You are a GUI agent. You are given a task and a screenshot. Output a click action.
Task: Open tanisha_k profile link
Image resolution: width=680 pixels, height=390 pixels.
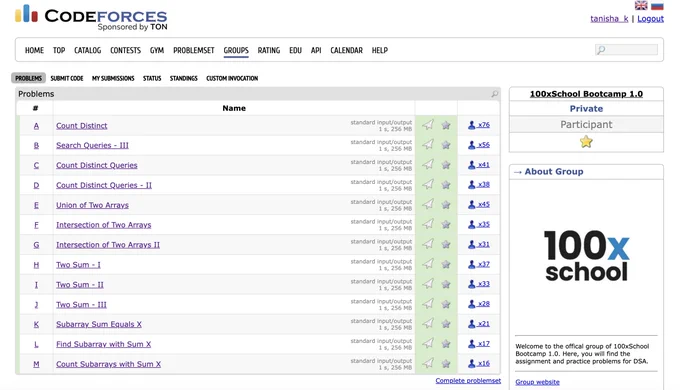point(609,19)
